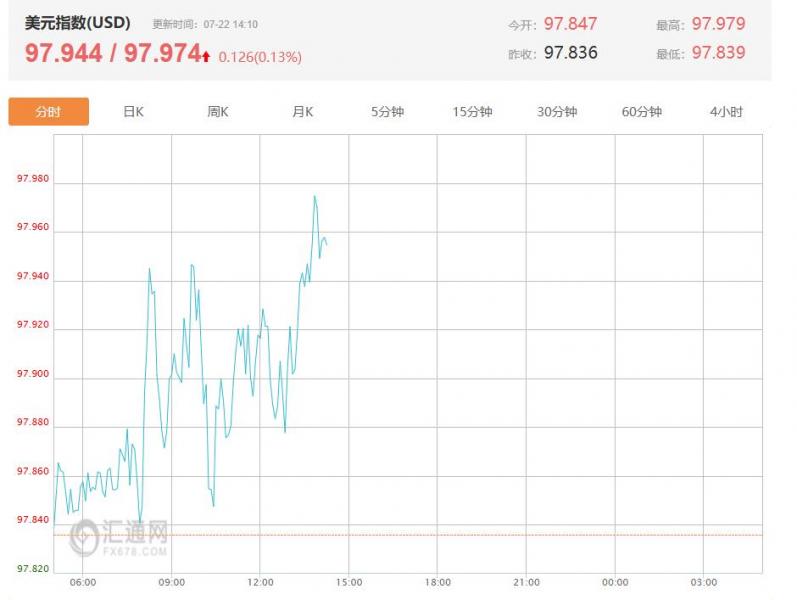Click the 昨收 previous close 97.836

tap(570, 53)
